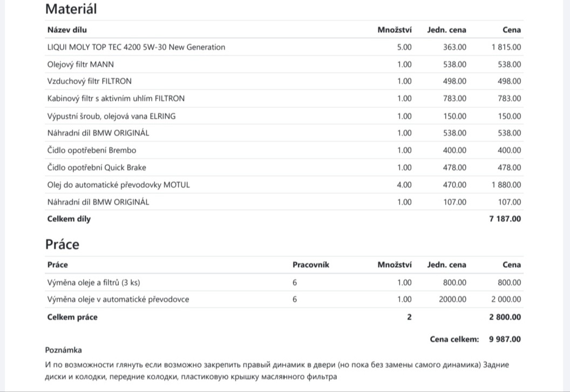Image resolution: width=570 pixels, height=392 pixels.
Task: Click unit price 363.00
Action: 454,47
